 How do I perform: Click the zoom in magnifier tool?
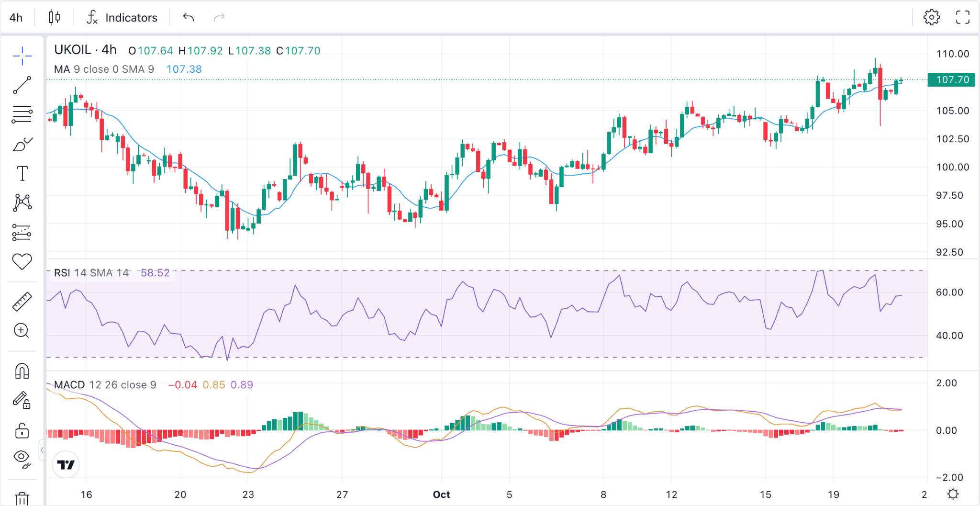pyautogui.click(x=22, y=331)
